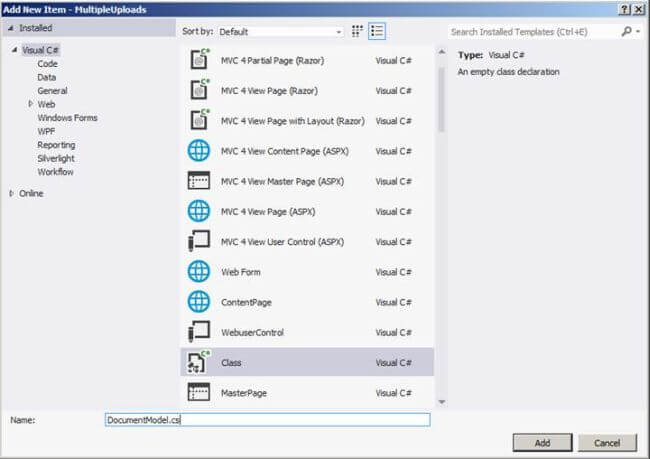This screenshot has height=459, width=650.
Task: Select the 'WebuserControl' template name
Action: (x=252, y=333)
